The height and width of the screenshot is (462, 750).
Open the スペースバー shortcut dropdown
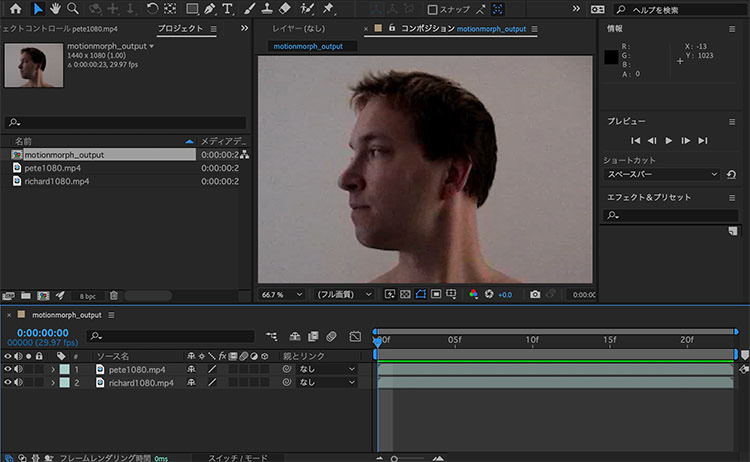click(661, 174)
